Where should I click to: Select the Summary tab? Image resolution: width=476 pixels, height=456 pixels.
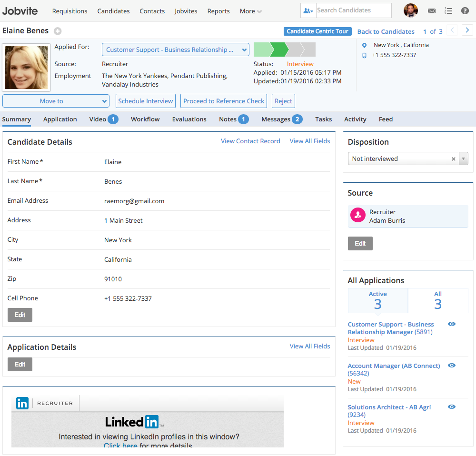[16, 119]
